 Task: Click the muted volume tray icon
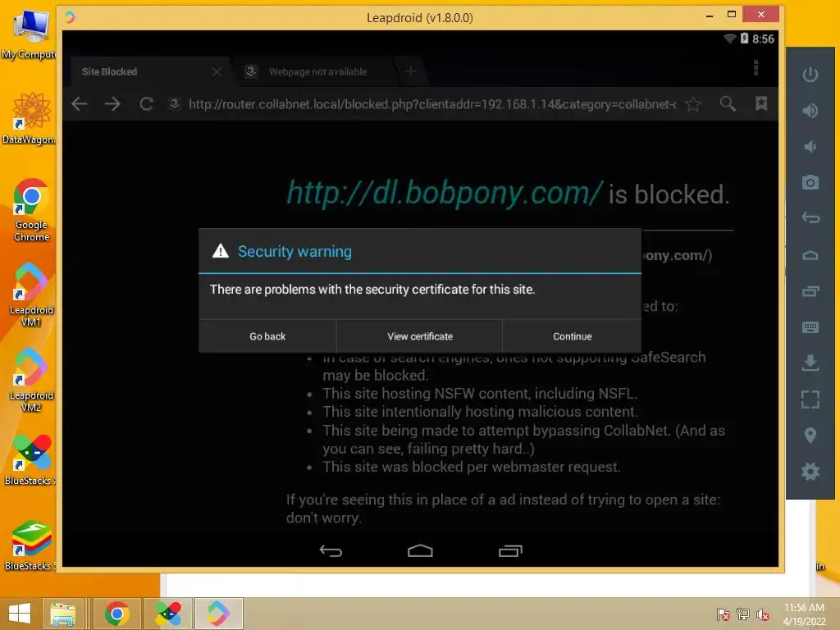tap(763, 614)
